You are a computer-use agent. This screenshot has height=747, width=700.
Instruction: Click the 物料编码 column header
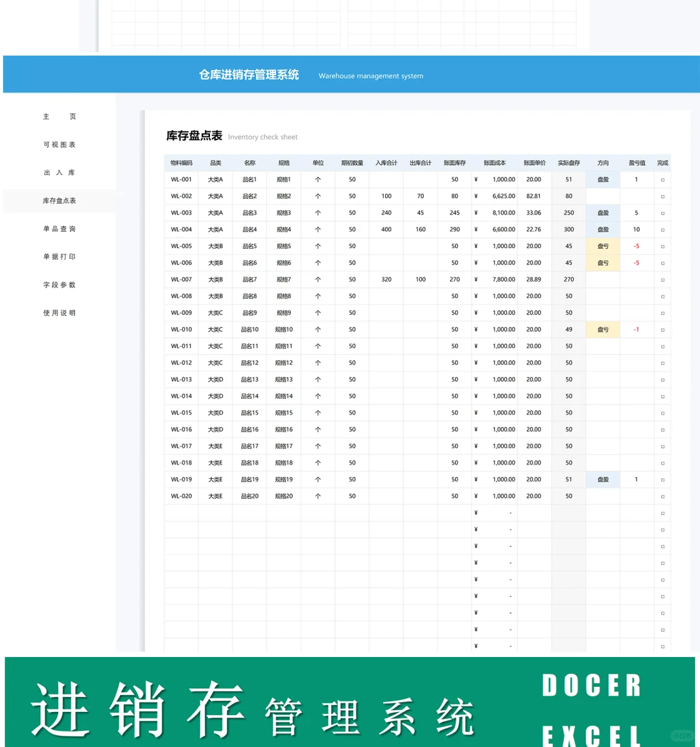181,163
